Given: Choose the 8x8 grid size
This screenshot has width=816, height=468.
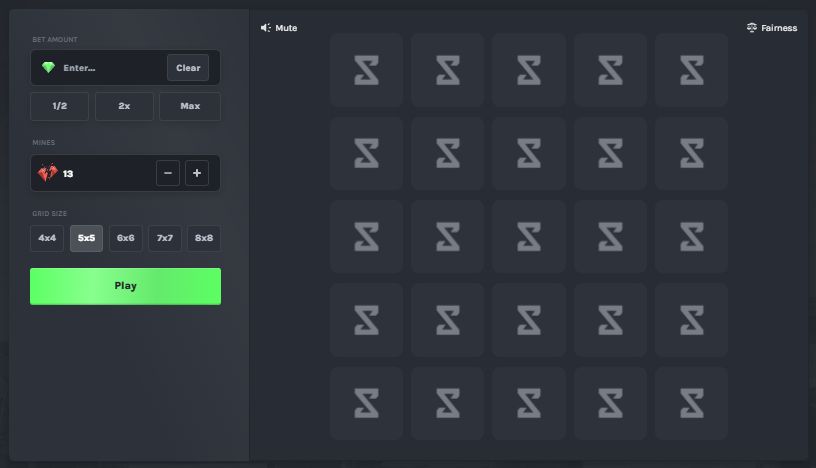Looking at the screenshot, I should click(x=203, y=238).
